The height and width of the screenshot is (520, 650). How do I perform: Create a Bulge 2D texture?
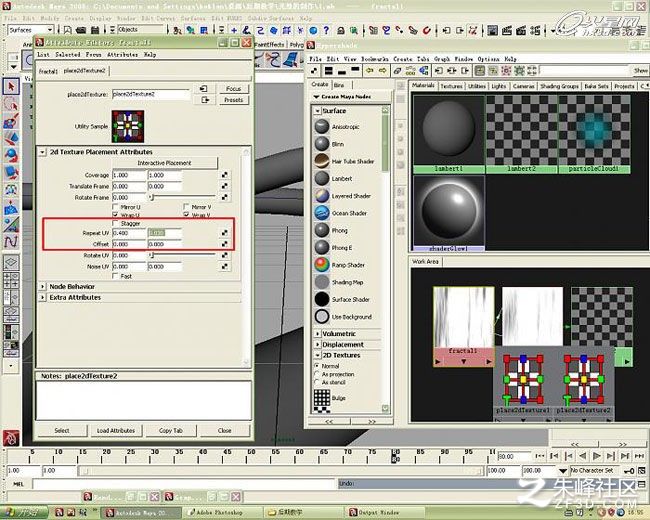[322, 398]
